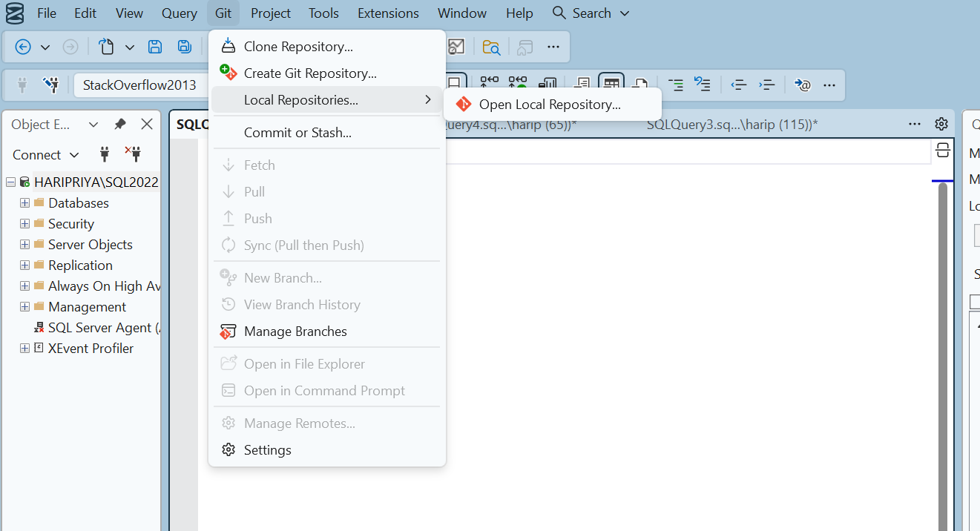Open the document tab settings gear
This screenshot has height=531, width=980.
click(941, 124)
